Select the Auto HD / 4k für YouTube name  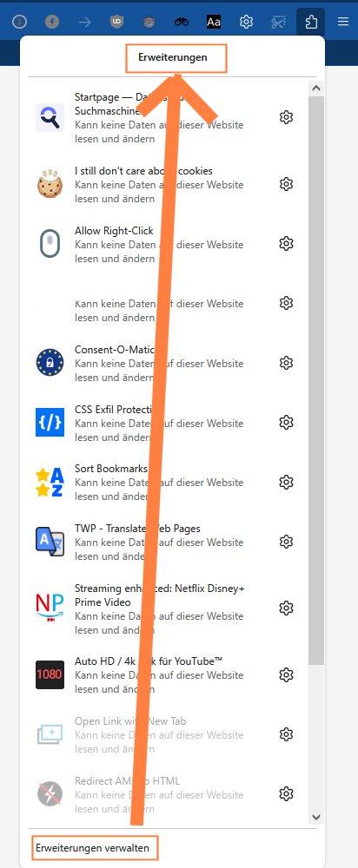click(149, 662)
